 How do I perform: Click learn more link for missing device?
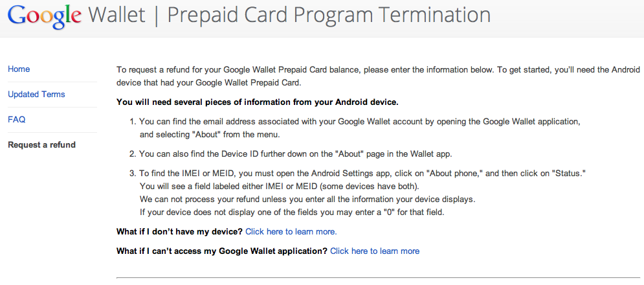(x=291, y=231)
